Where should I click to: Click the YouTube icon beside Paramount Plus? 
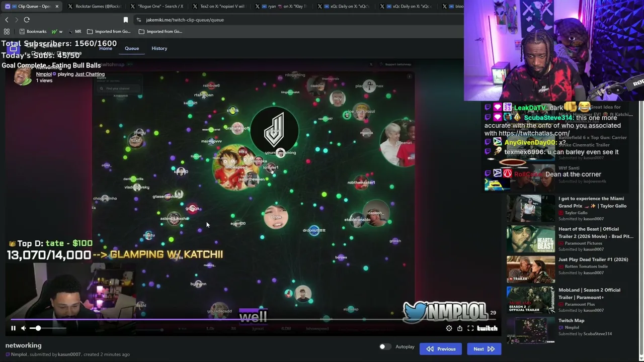[x=561, y=304]
